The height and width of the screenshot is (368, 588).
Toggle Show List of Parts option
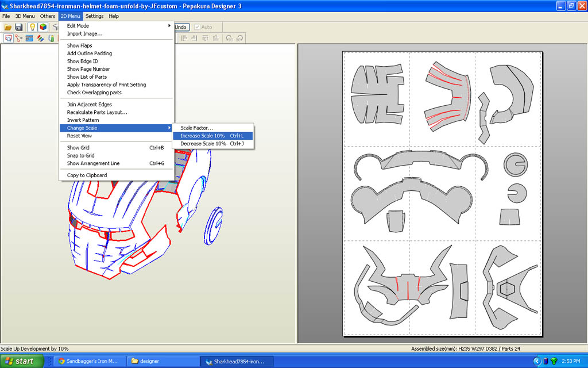(x=117, y=77)
